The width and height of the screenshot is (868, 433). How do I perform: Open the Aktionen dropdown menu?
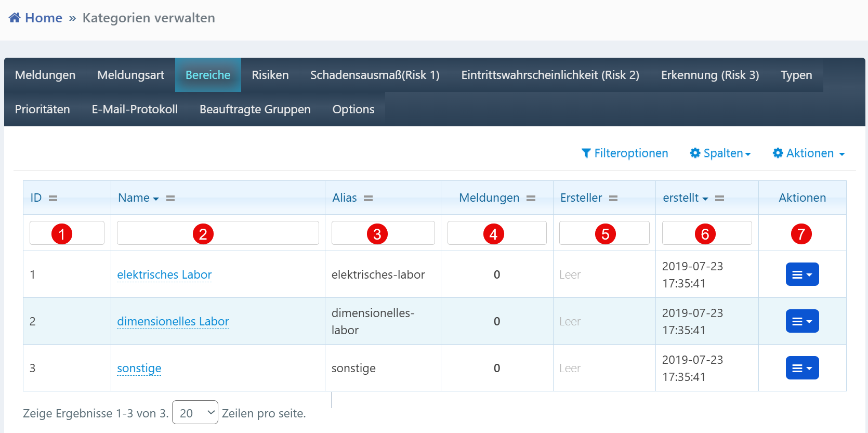coord(808,153)
